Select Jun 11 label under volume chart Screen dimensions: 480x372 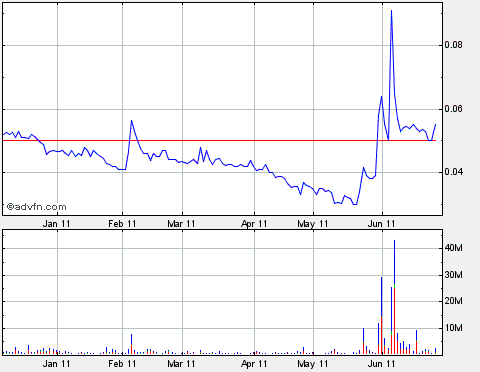381,364
